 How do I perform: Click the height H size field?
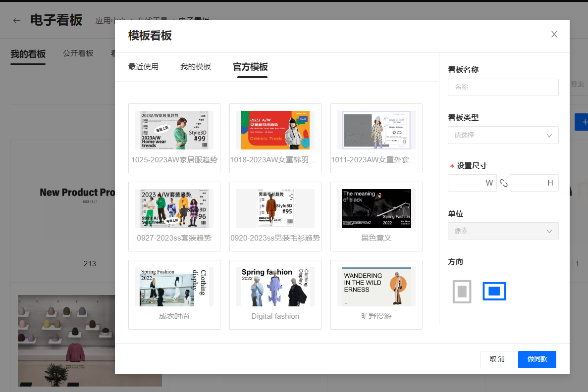[x=534, y=183]
